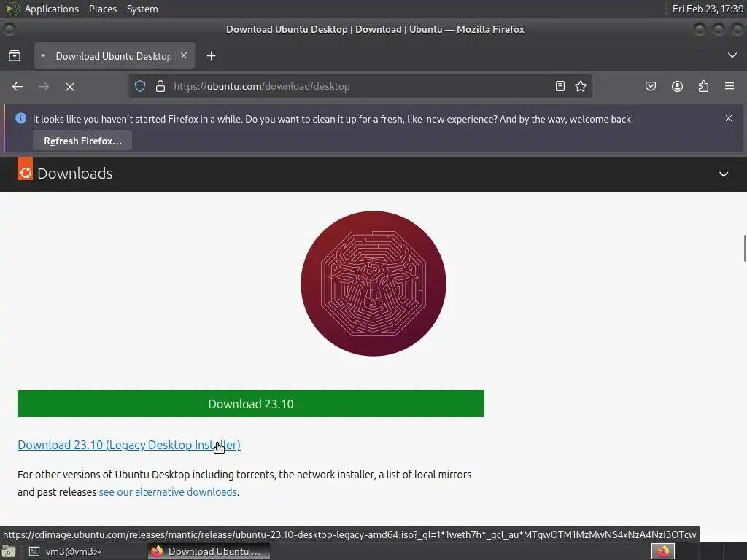Screen dimensions: 747x560
Task: Expand the Downloads navigation chevron
Action: [x=724, y=174]
